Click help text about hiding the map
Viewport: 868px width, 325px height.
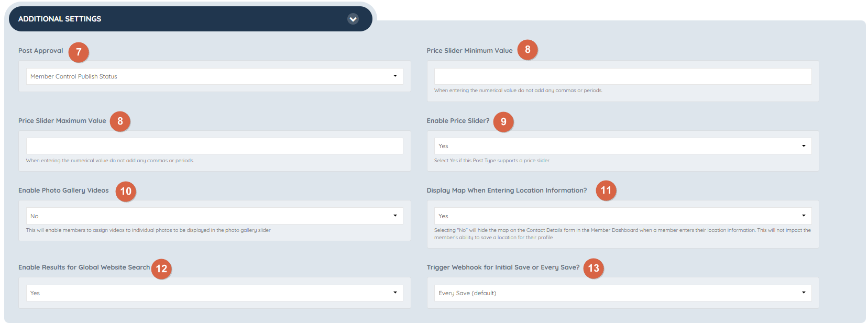(622, 234)
